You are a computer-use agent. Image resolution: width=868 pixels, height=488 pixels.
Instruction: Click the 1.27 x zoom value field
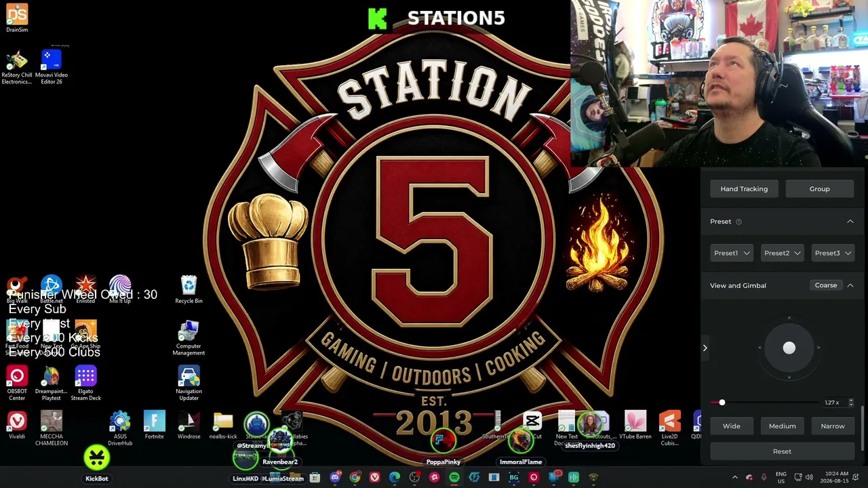(x=834, y=403)
